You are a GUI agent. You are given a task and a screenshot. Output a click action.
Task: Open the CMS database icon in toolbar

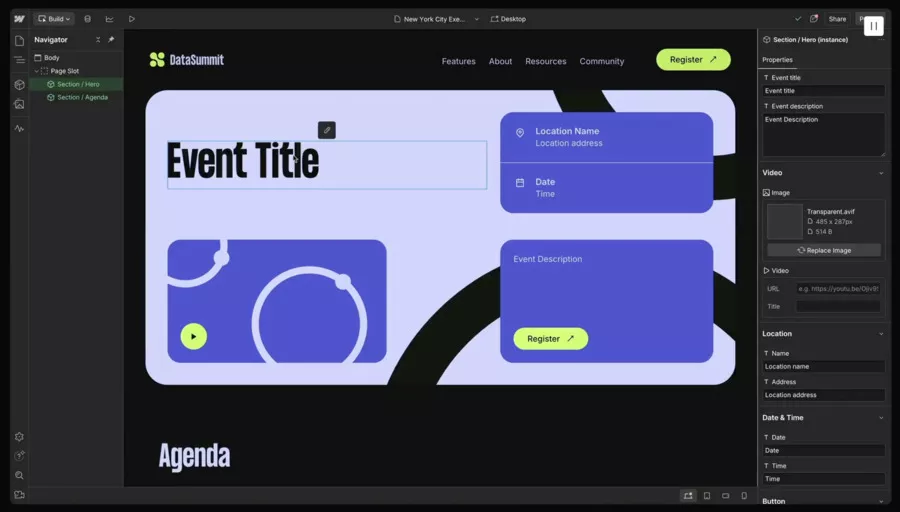[87, 19]
